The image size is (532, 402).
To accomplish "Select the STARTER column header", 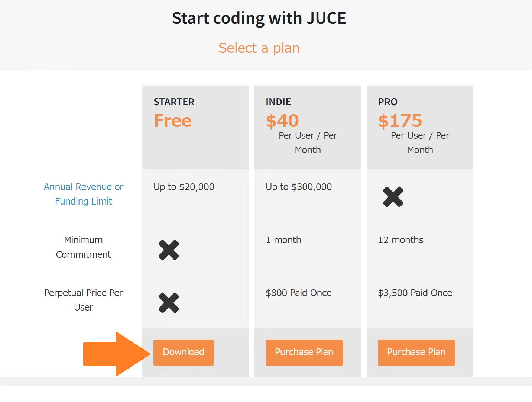I will pyautogui.click(x=174, y=102).
